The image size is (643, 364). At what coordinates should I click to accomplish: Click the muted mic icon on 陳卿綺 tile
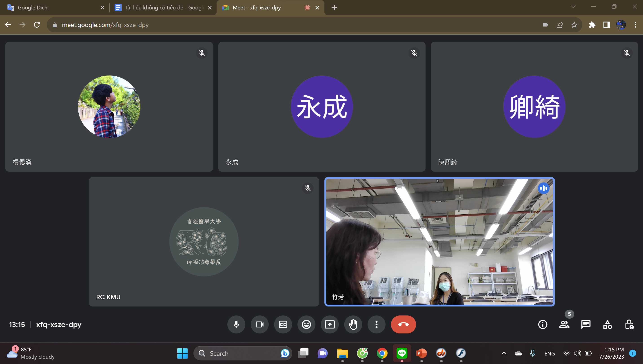tap(627, 53)
